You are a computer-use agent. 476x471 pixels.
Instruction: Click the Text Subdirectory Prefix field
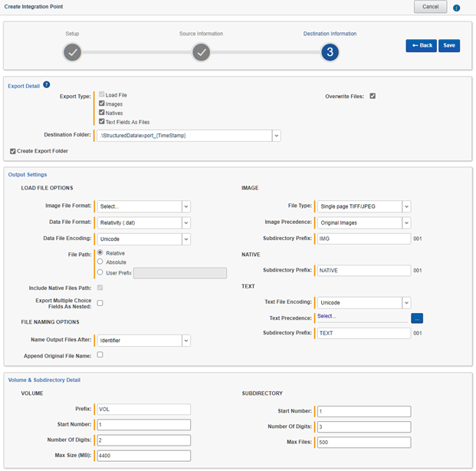[364, 334]
